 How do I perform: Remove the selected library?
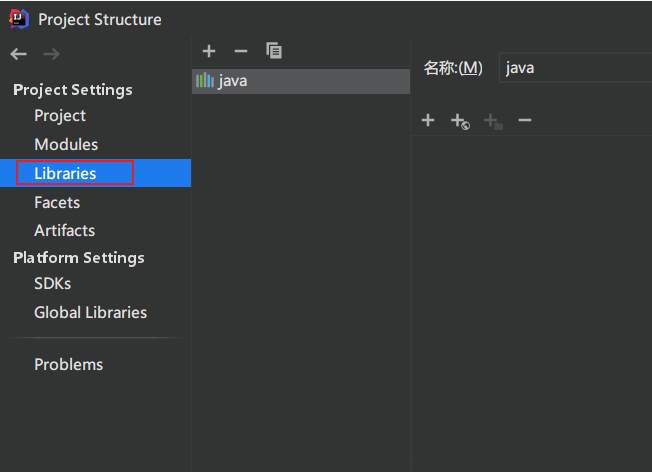(x=240, y=51)
